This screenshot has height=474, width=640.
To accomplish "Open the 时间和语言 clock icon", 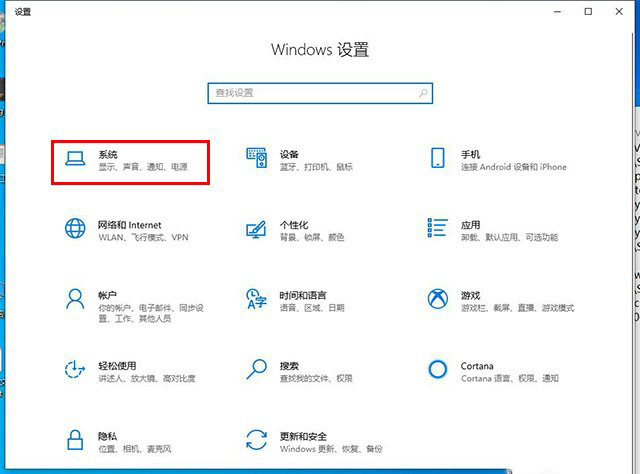I will 256,299.
